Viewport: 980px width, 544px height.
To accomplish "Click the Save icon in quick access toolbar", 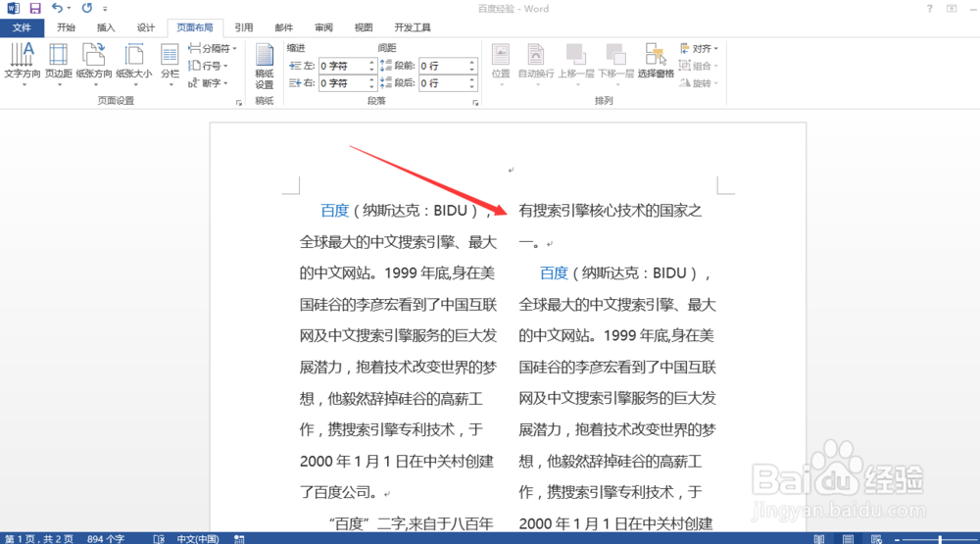I will pyautogui.click(x=35, y=8).
